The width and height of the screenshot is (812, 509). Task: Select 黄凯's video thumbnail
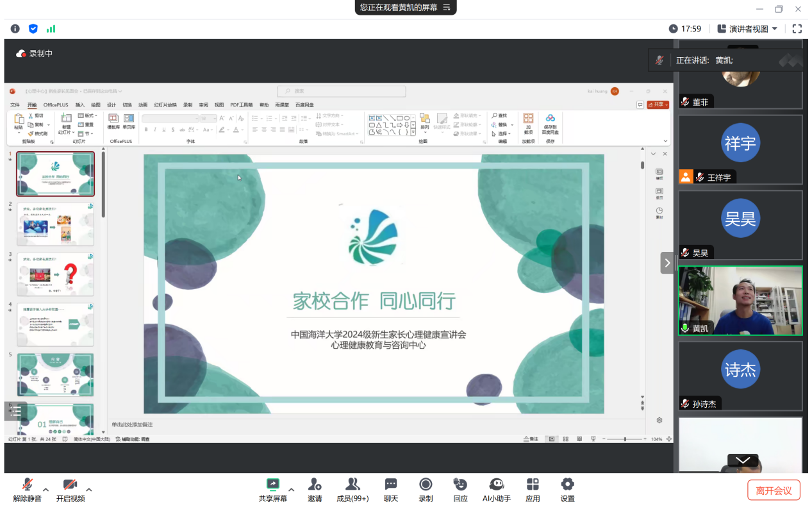tap(740, 301)
